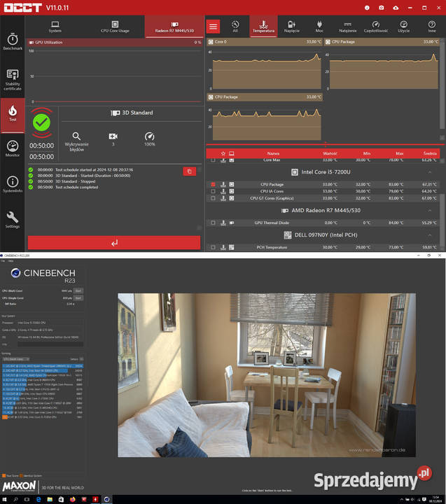Sort table by Nazwa column
The image size is (446, 504).
[x=273, y=153]
